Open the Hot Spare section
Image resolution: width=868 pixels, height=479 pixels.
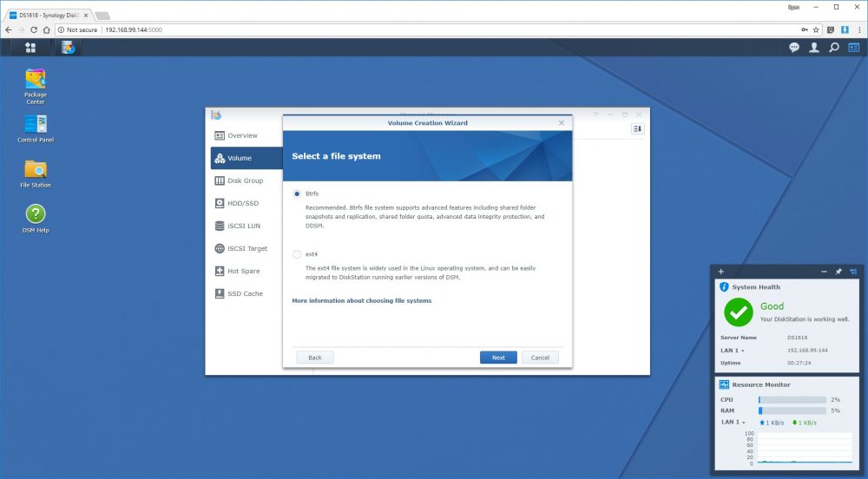point(247,272)
